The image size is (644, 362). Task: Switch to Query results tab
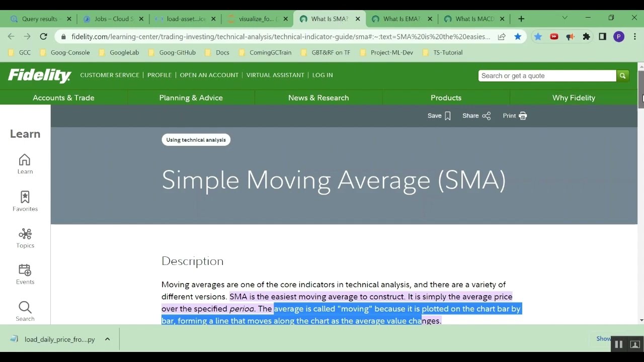coord(39,19)
